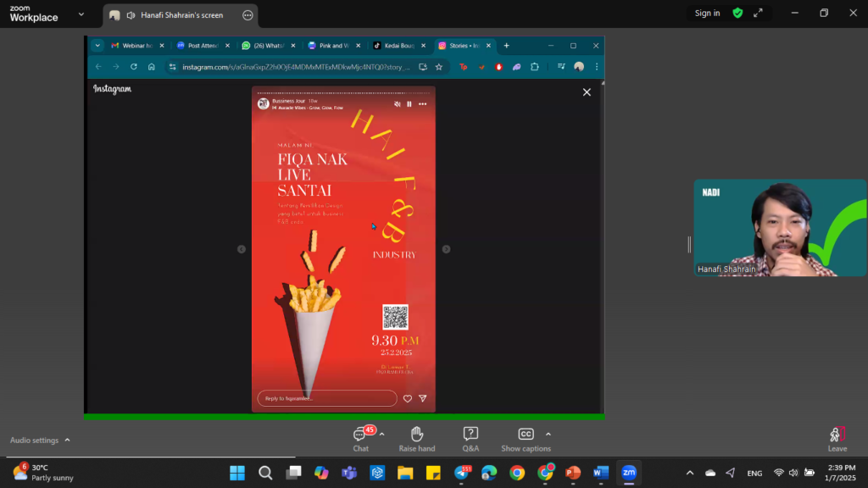Open Windows taskbar Search
This screenshot has width=868, height=488.
[x=265, y=473]
